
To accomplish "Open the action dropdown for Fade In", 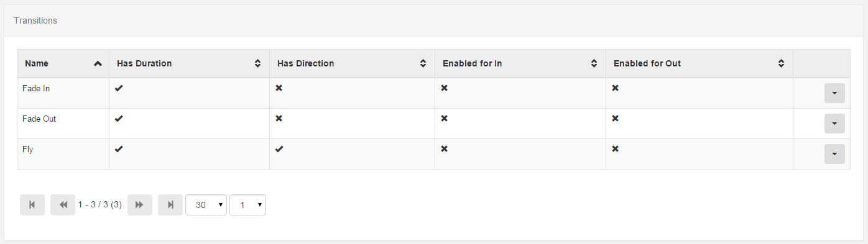I will pyautogui.click(x=834, y=93).
